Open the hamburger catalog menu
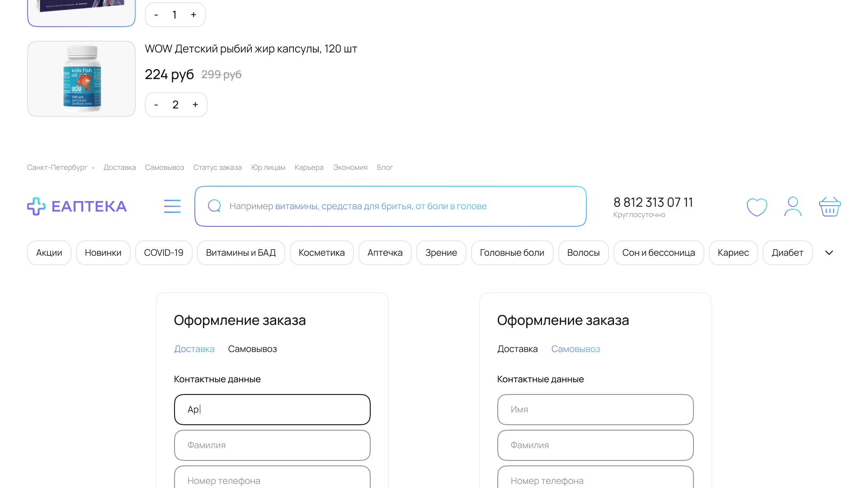Viewport: 868px width, 488px height. [x=172, y=206]
